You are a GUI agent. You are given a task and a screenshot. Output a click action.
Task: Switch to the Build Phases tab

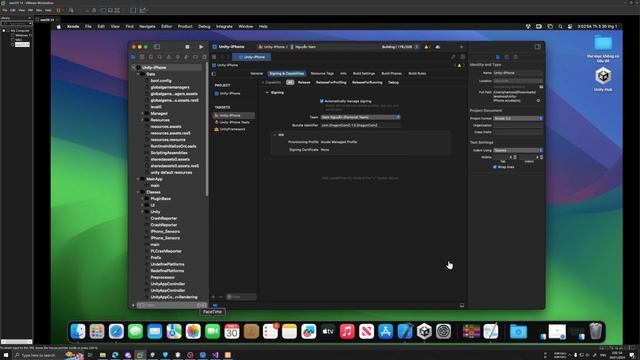coord(391,73)
